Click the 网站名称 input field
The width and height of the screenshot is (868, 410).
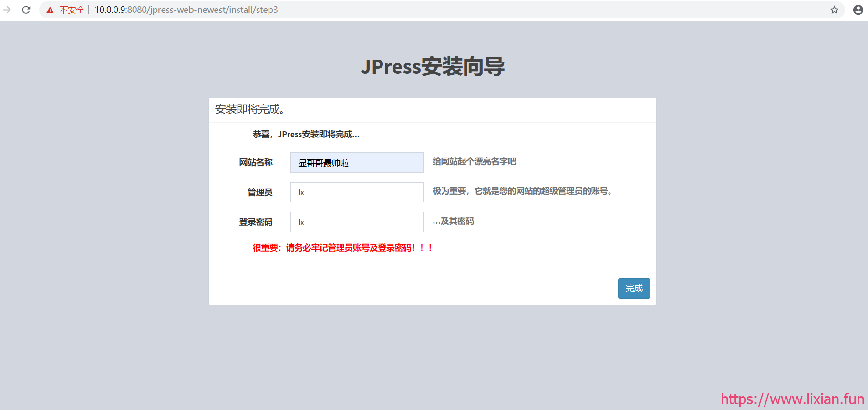pyautogui.click(x=357, y=163)
